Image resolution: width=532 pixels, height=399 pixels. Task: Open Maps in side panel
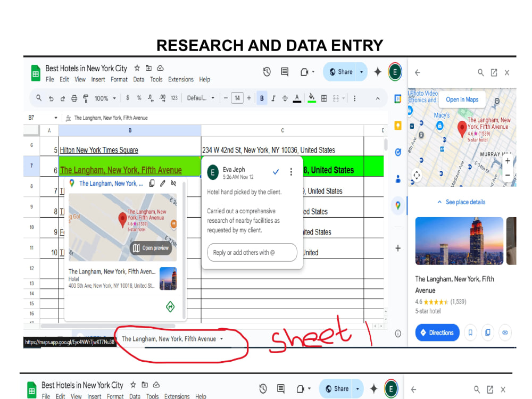click(x=397, y=205)
